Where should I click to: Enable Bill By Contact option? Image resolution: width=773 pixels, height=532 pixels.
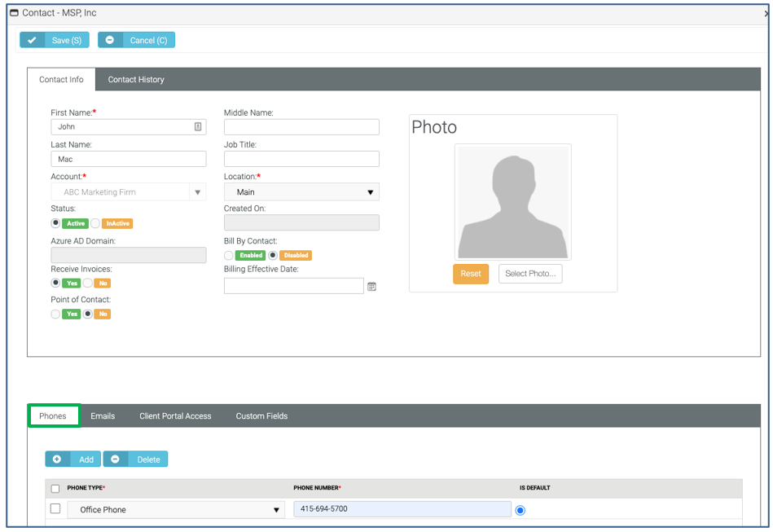(x=229, y=255)
